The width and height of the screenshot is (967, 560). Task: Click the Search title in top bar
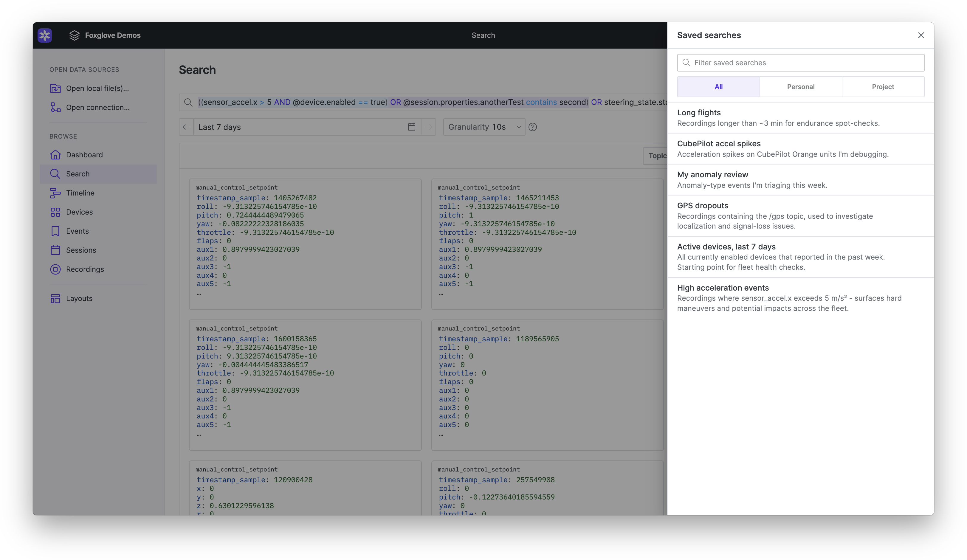[483, 35]
